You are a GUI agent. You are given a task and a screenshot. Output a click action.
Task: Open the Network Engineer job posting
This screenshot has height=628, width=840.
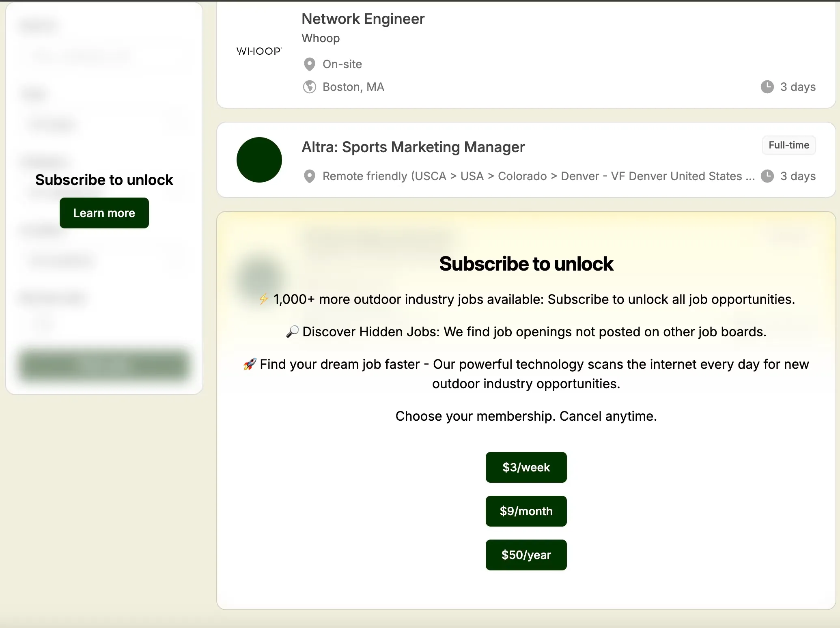[363, 19]
